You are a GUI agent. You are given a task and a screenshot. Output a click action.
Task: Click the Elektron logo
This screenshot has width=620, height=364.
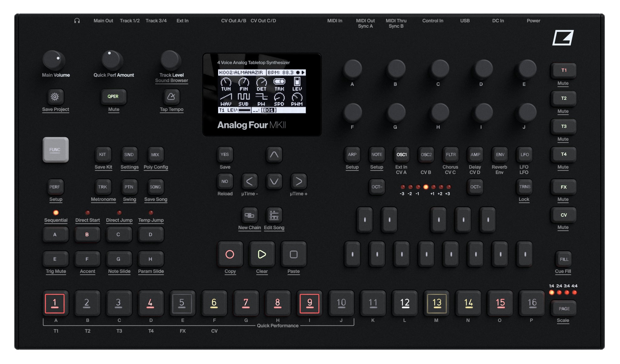563,38
